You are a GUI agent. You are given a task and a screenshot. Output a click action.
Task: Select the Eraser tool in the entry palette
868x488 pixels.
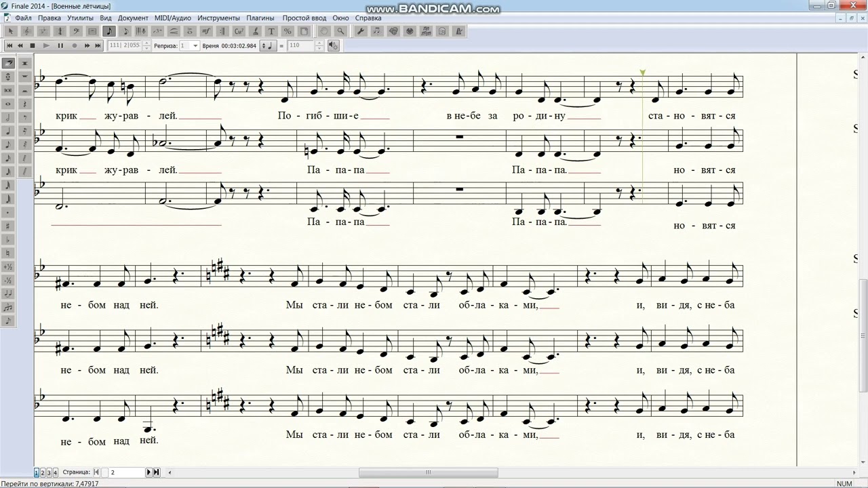click(x=8, y=62)
